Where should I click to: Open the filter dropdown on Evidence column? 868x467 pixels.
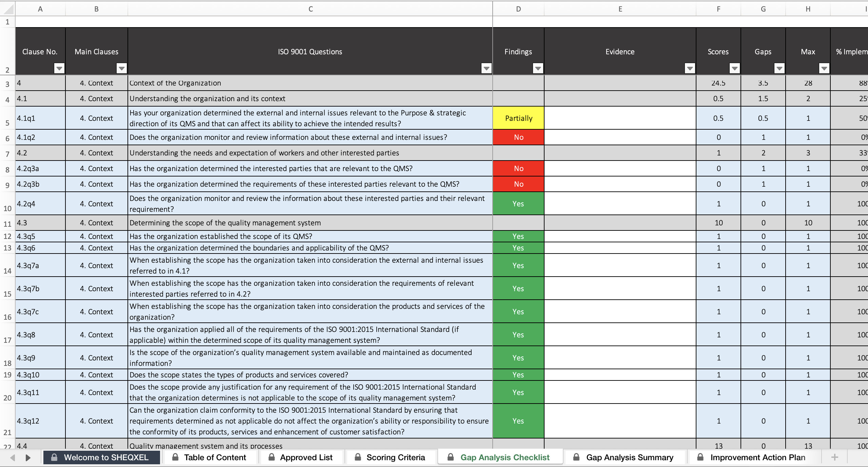pyautogui.click(x=690, y=68)
